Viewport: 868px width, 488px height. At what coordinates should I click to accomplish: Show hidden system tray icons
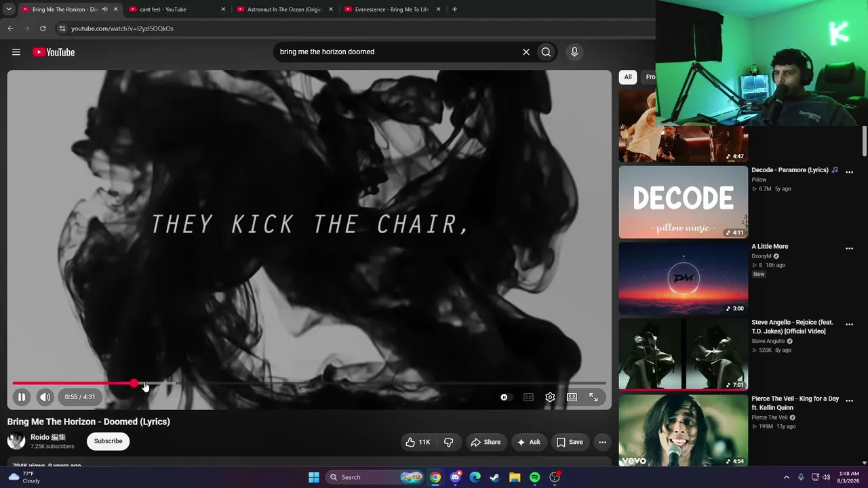(787, 477)
